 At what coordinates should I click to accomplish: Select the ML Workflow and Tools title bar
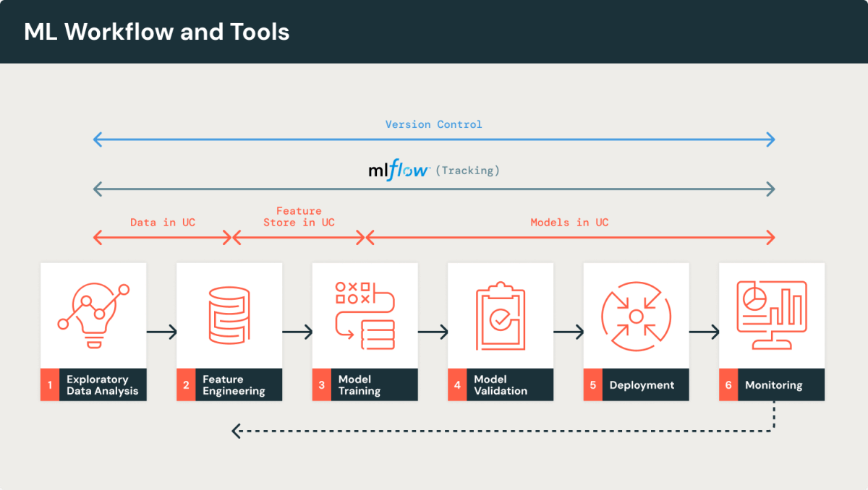tap(156, 31)
